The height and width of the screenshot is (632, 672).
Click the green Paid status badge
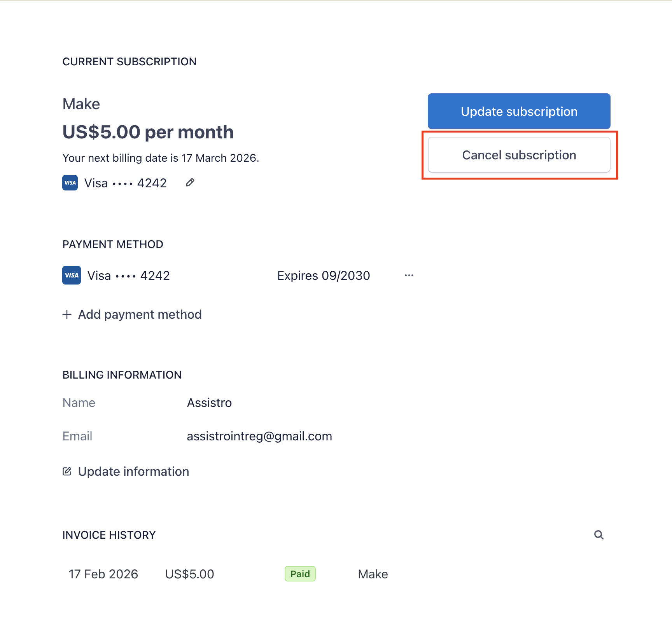pyautogui.click(x=300, y=574)
